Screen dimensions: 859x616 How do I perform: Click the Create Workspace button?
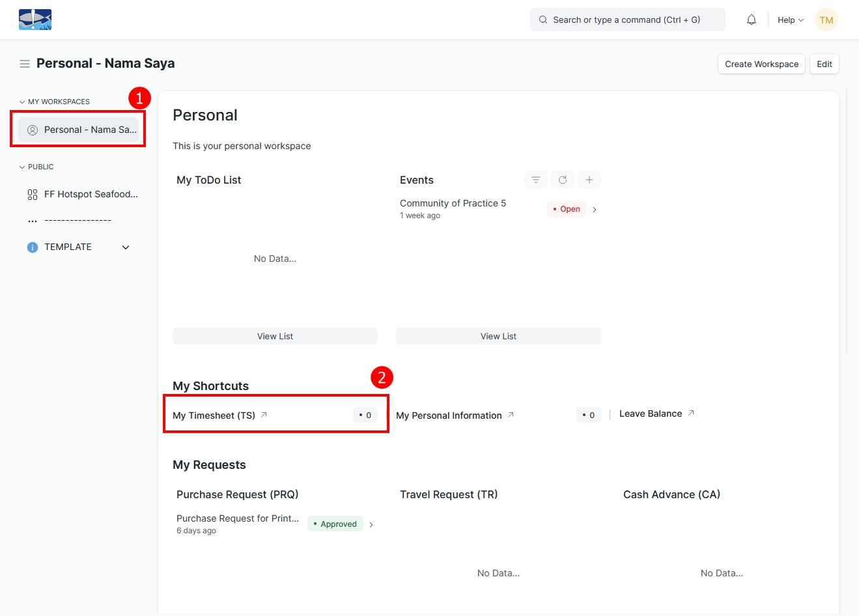[761, 64]
